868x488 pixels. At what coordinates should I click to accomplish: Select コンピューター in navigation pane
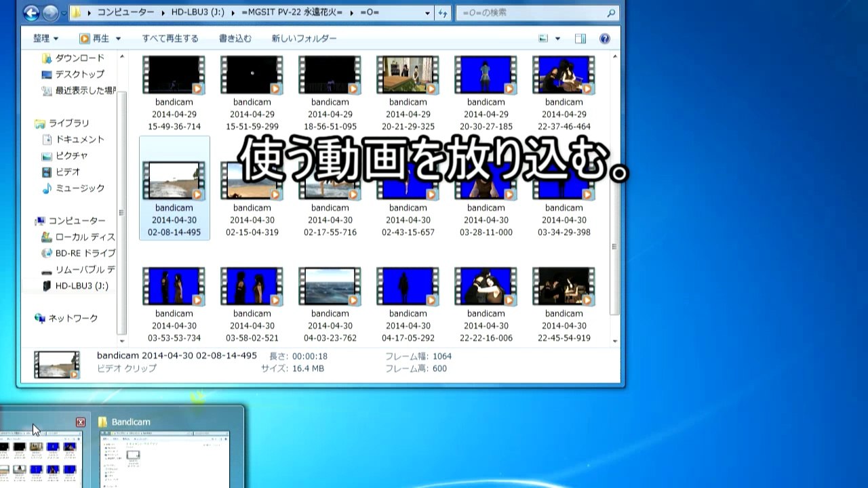71,221
